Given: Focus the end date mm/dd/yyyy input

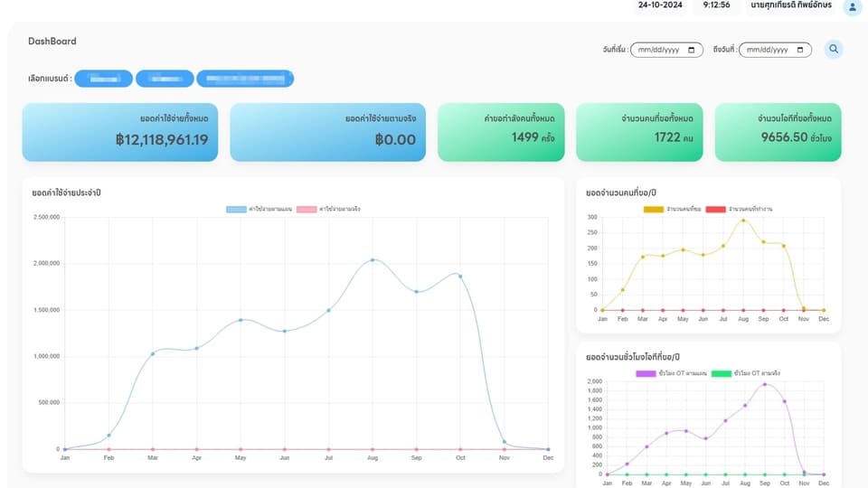Looking at the screenshot, I should 775,50.
